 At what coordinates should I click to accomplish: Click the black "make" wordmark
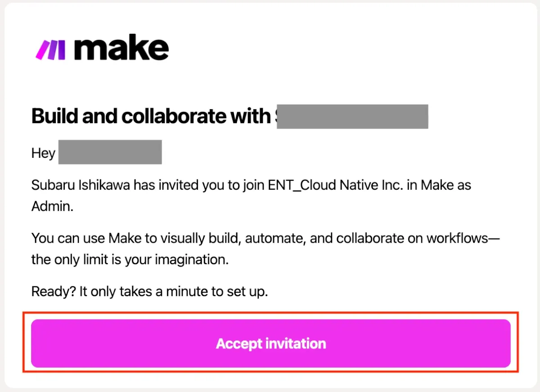(121, 49)
